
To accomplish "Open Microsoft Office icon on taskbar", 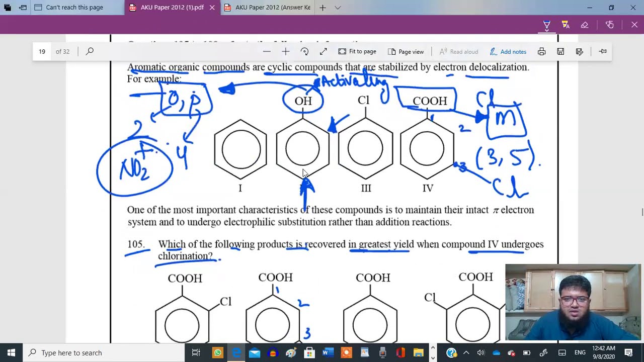I will [400, 352].
